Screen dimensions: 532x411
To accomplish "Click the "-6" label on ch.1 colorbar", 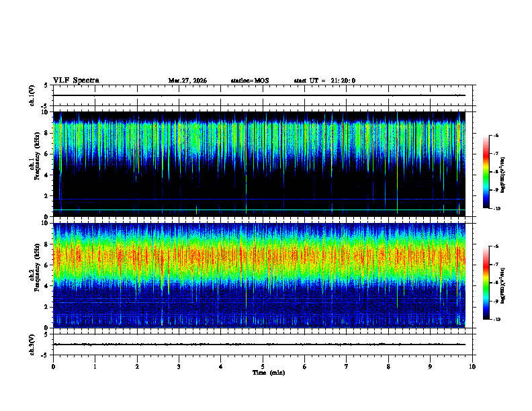I will click(496, 136).
